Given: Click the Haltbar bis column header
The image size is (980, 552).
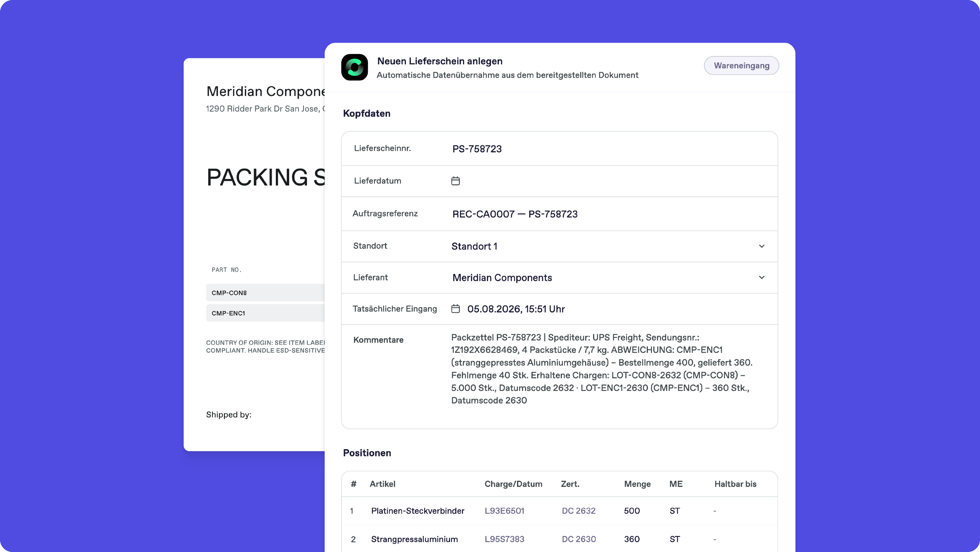Looking at the screenshot, I should point(735,484).
